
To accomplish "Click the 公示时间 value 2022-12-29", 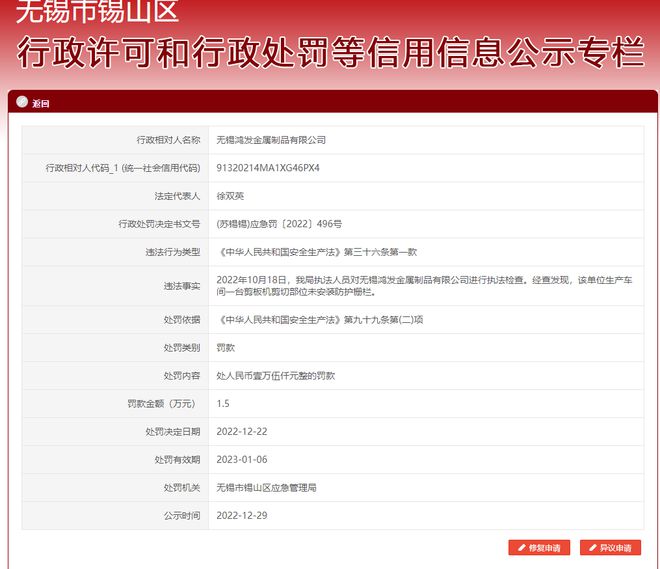I will click(242, 516).
